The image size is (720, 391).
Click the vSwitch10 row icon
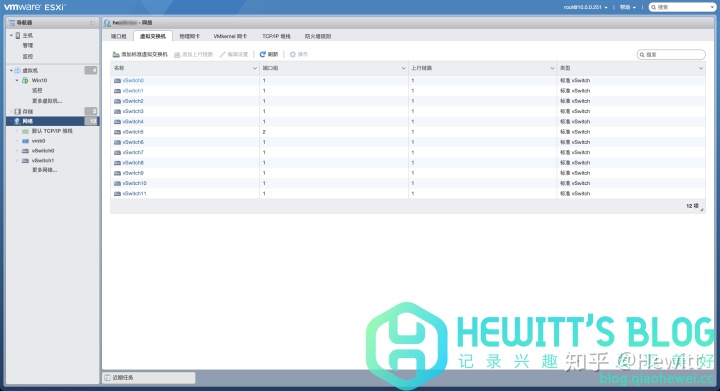[118, 183]
